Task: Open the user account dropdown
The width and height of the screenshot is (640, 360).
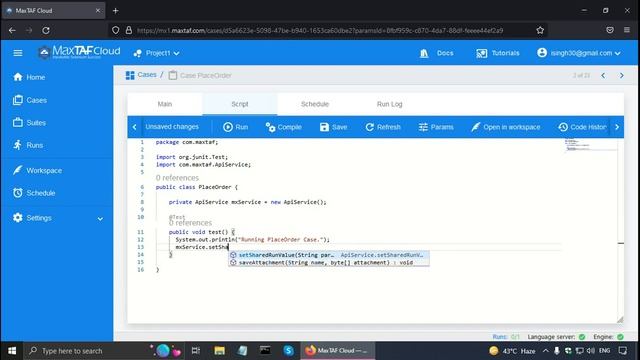Action: click(x=579, y=53)
